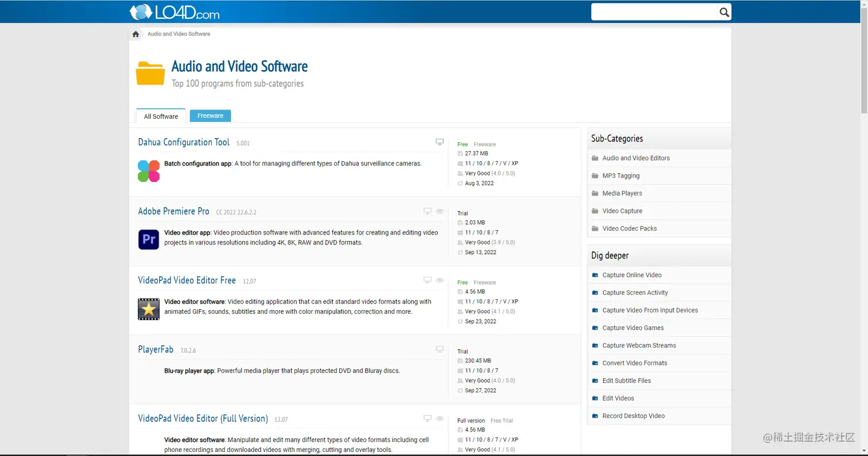Click the Adobe Premiere Pro Pr icon
The image size is (868, 456).
(149, 239)
